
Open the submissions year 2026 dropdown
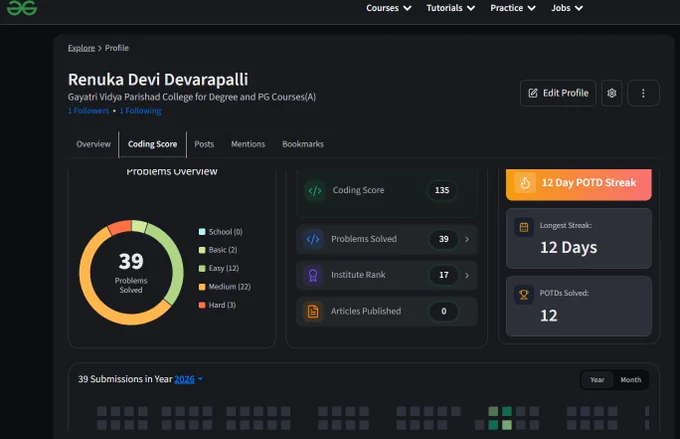[188, 379]
